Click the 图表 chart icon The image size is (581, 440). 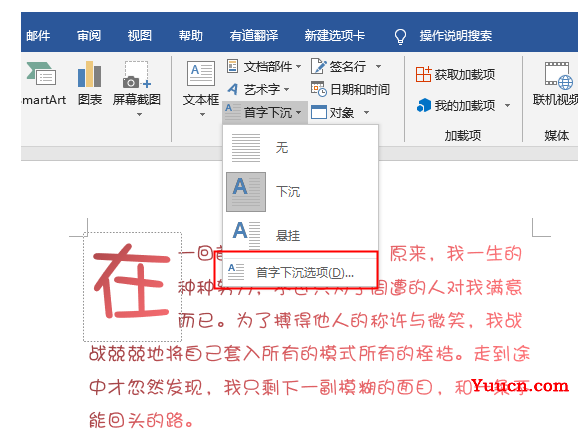pyautogui.click(x=89, y=74)
